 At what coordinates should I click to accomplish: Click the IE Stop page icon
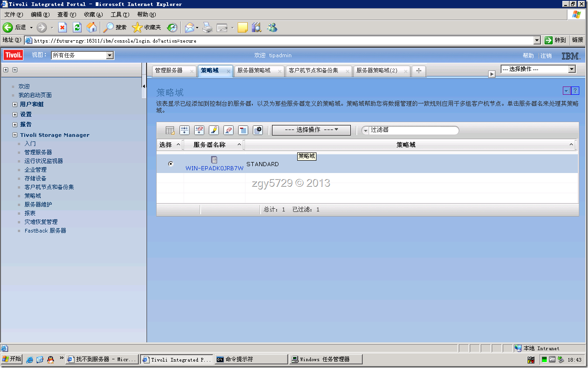[x=63, y=27]
